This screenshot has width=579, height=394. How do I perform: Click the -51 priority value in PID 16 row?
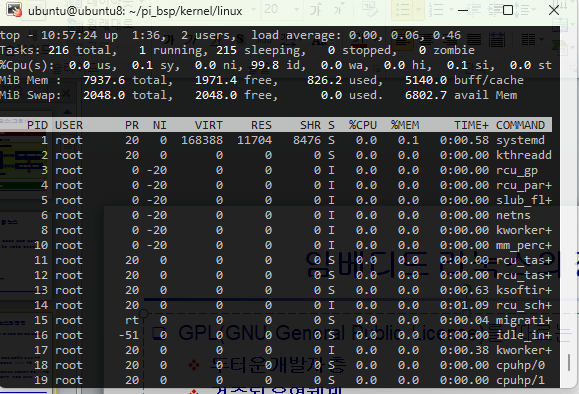pyautogui.click(x=129, y=335)
